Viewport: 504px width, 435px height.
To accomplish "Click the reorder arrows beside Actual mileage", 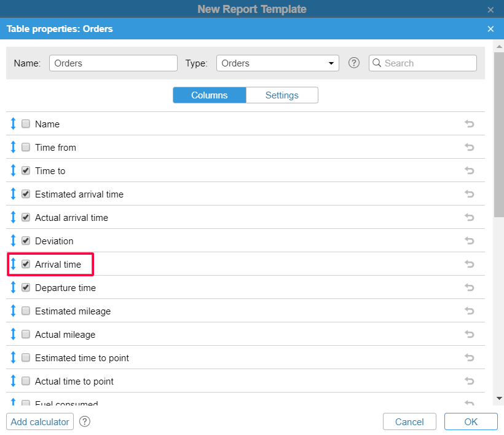I will tap(13, 334).
